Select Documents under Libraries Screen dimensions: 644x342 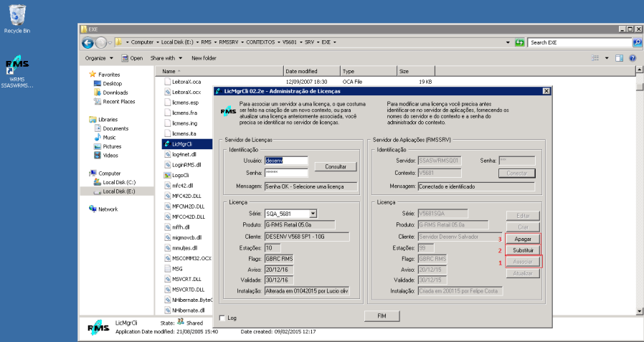115,128
